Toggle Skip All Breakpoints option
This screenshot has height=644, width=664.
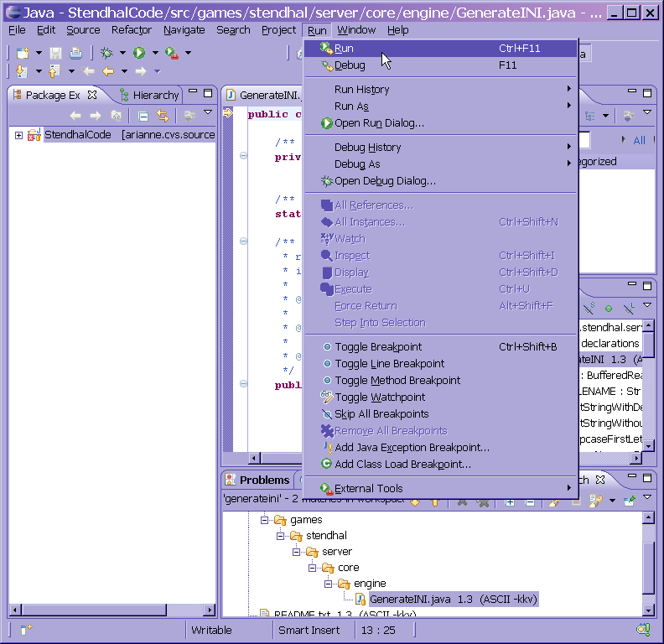tap(381, 414)
